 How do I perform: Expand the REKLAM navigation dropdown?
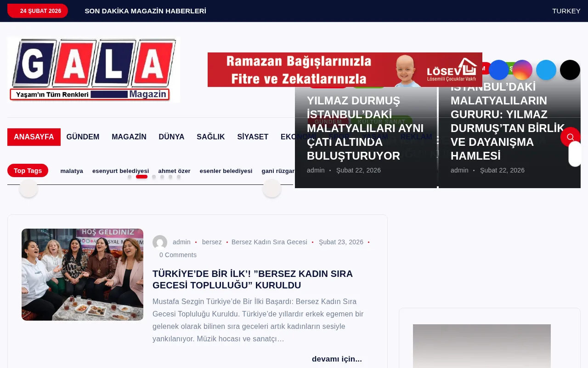pyautogui.click(x=416, y=137)
